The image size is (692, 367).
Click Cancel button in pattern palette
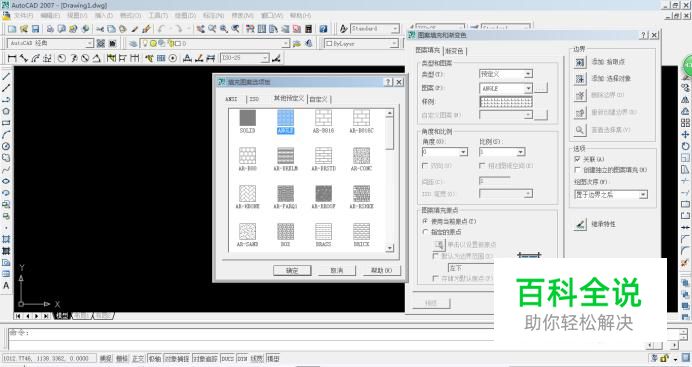tap(337, 271)
